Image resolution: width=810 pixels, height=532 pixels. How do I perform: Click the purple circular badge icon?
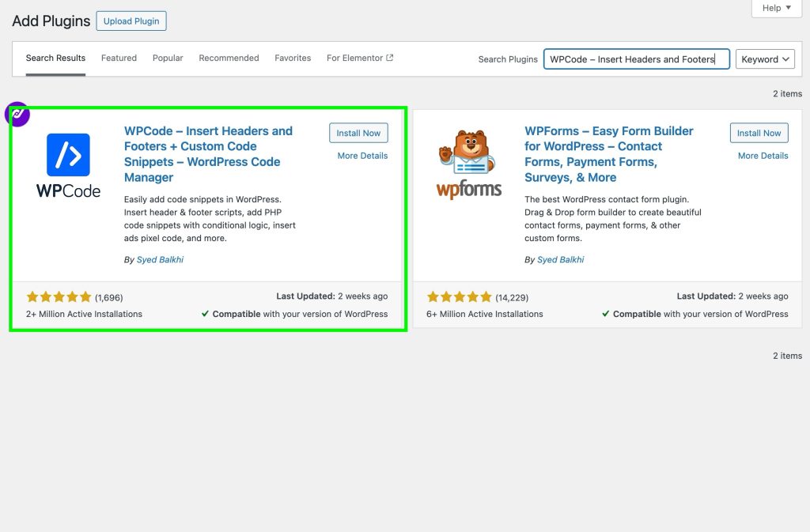coord(17,114)
